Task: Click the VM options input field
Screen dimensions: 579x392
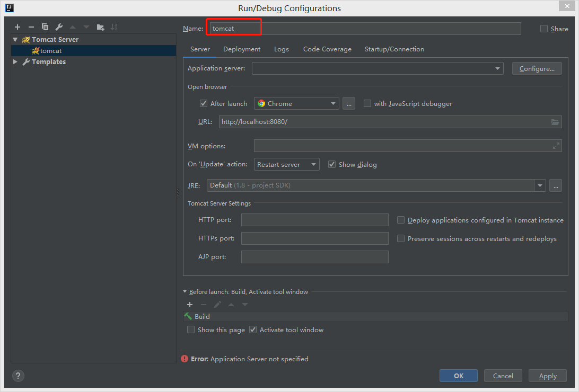Action: [x=408, y=146]
